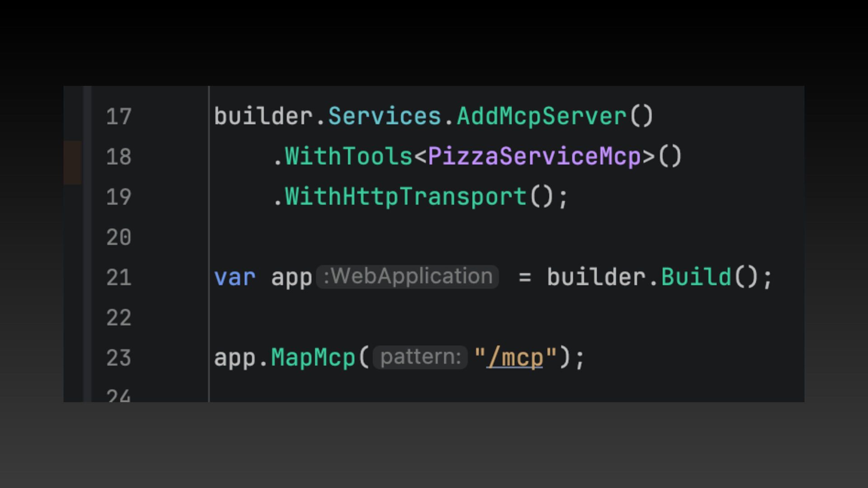Click line number 22 in gutter
The width and height of the screenshot is (868, 488).
point(118,318)
